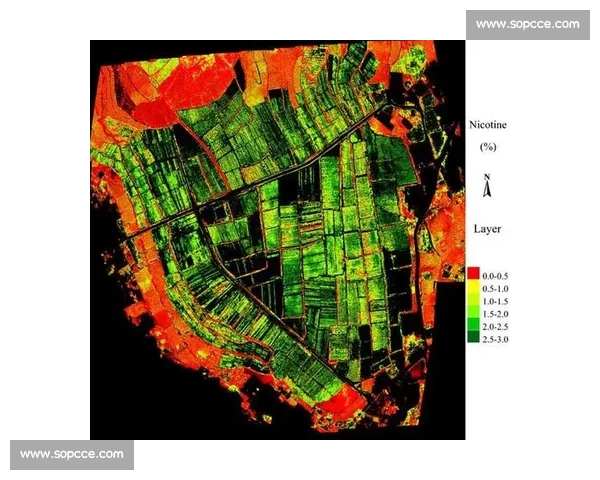Select the red 0.0-0.5 legend swatch

point(472,274)
